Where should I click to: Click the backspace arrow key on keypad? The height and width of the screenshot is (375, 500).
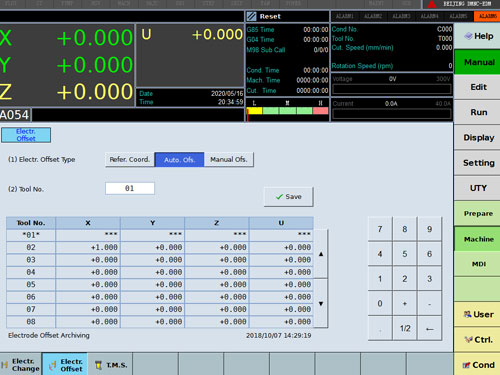(430, 329)
